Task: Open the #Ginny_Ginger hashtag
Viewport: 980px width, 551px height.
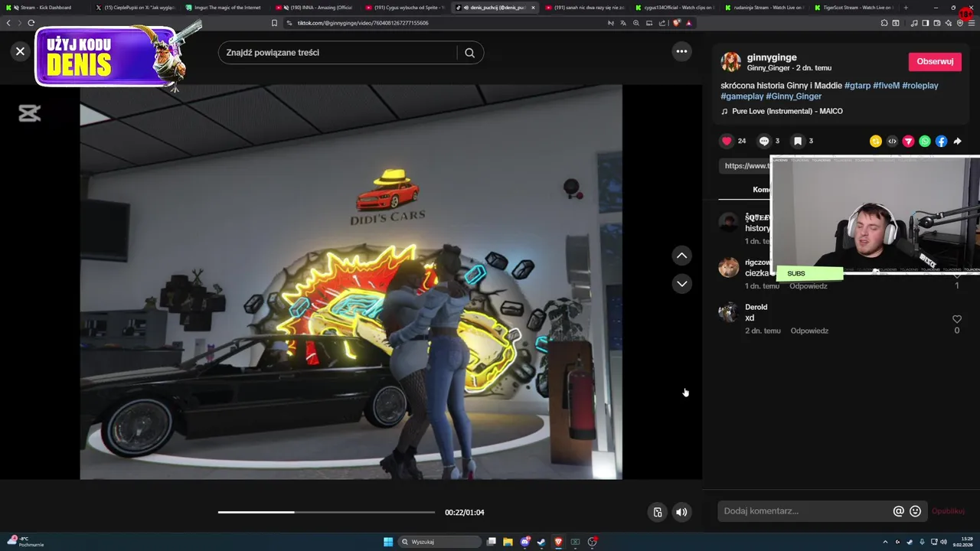Action: click(794, 96)
